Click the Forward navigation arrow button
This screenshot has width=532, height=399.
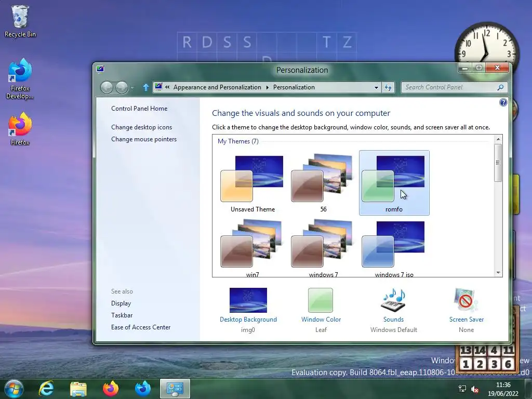point(122,87)
